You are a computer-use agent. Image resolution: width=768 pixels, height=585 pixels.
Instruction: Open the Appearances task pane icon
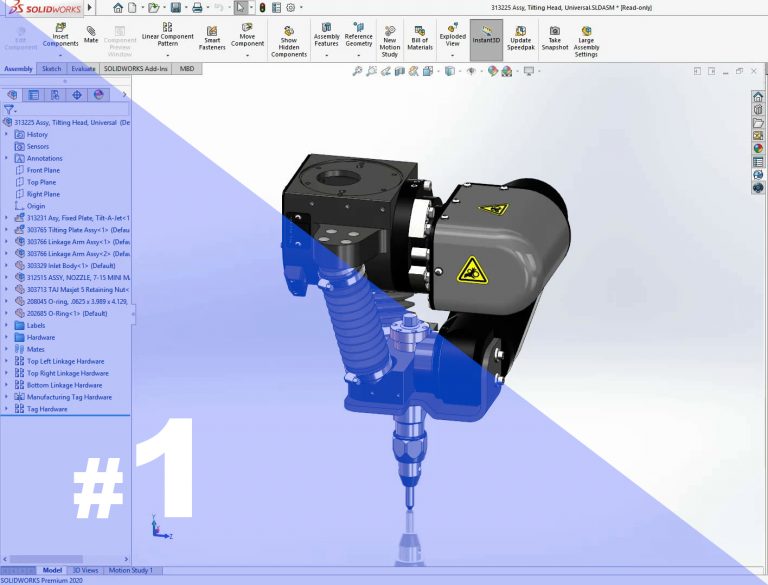759,148
